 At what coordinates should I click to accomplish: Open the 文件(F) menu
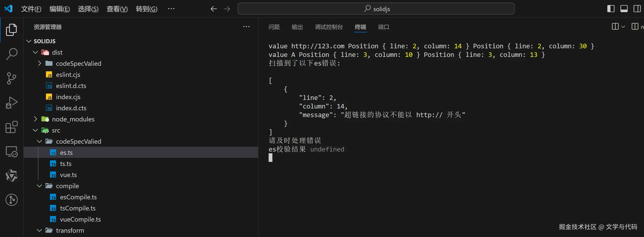coord(31,9)
